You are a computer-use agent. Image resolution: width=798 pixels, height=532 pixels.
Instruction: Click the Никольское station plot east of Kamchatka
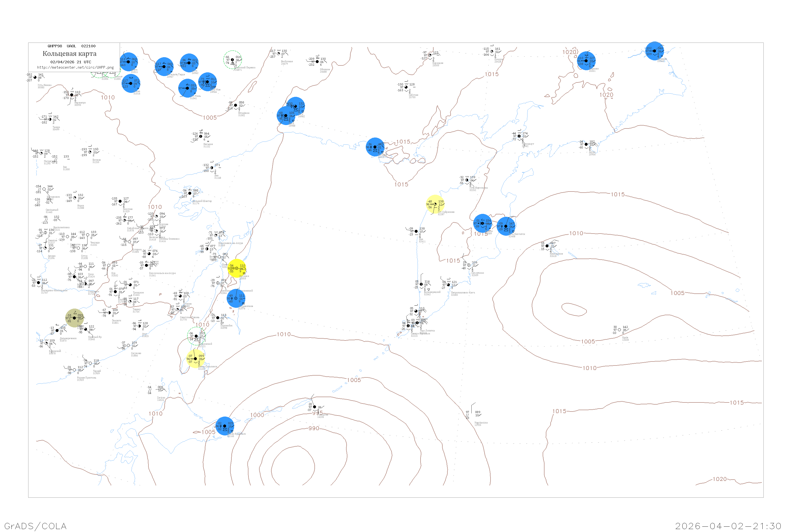547,246
